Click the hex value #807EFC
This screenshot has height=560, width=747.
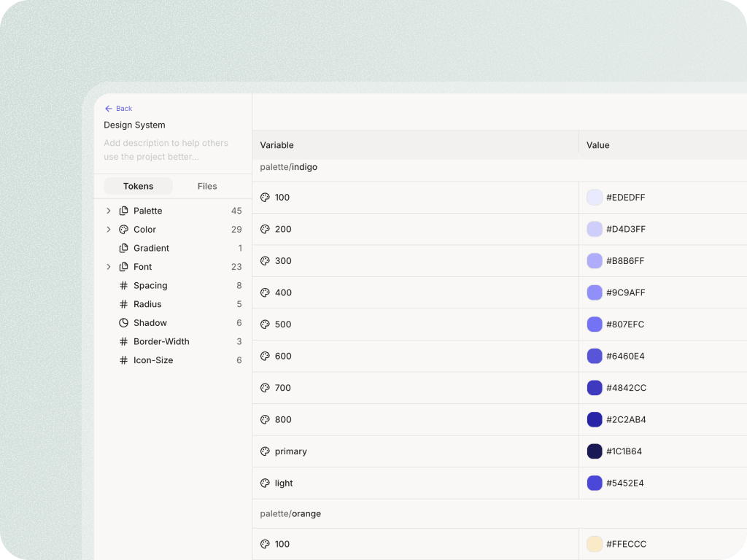pos(625,324)
